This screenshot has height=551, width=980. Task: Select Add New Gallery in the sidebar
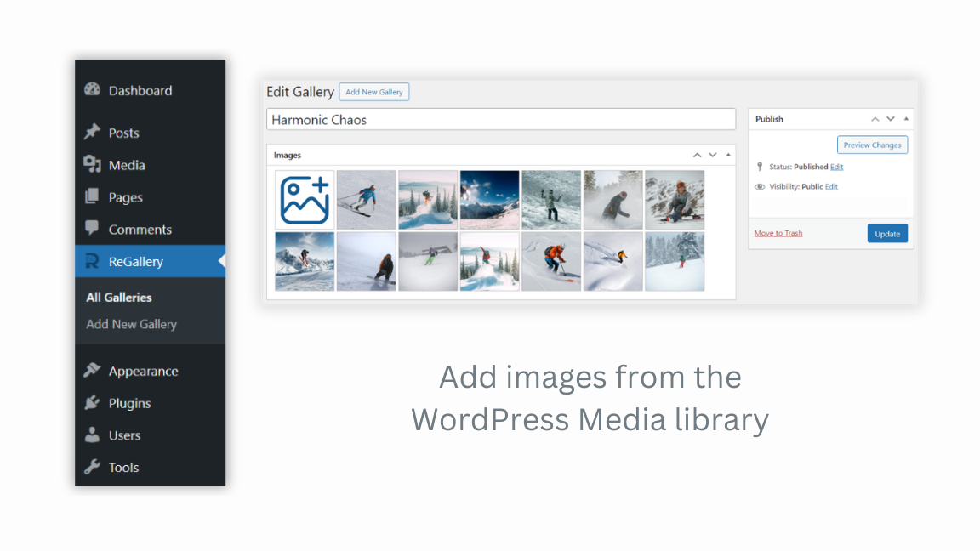131,324
